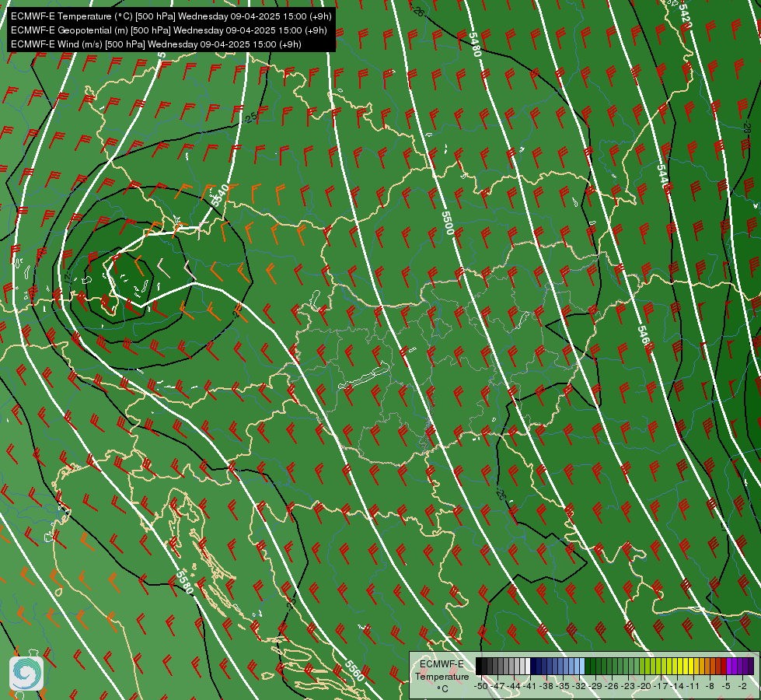Select the ECMWF-E Wind 500 hPa title line
Screen dimensions: 761x700
click(156, 44)
